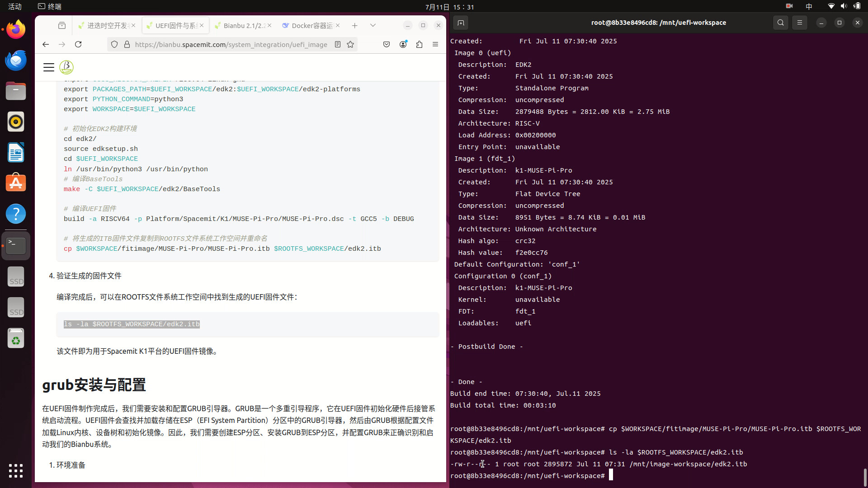Screen dimensions: 868x488
Task: Click the terminal prompt cursor line
Action: [531, 475]
